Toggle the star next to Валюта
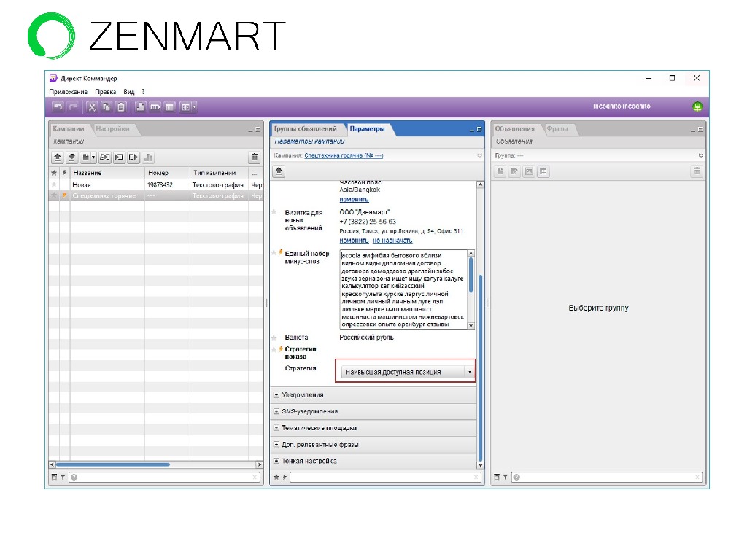 274,338
